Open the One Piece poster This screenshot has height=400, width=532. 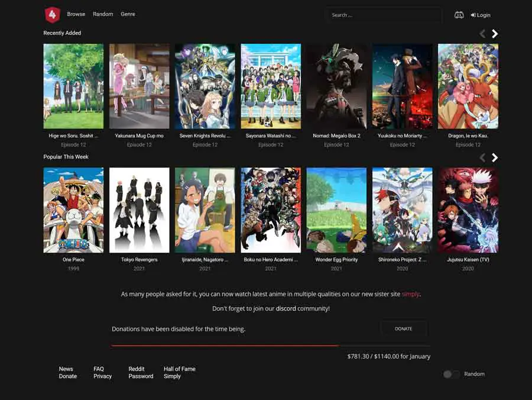[73, 210]
